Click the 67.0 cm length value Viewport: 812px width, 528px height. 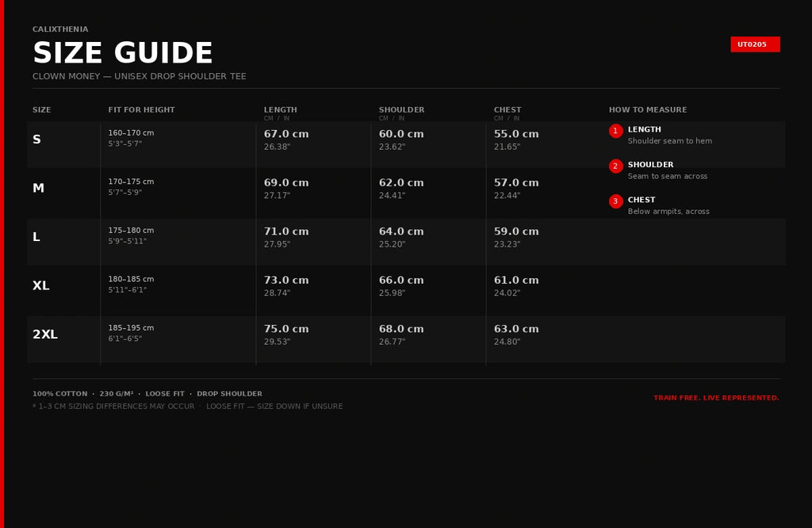tap(286, 133)
